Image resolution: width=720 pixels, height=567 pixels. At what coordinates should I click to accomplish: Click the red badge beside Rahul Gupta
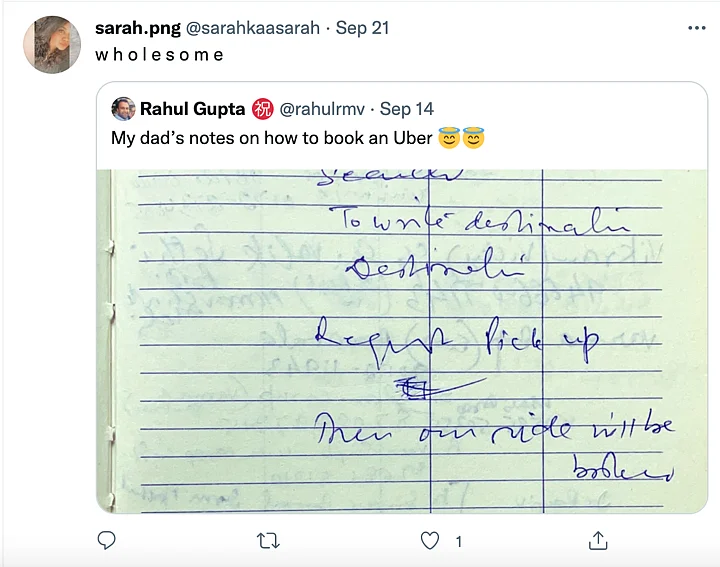(x=262, y=109)
